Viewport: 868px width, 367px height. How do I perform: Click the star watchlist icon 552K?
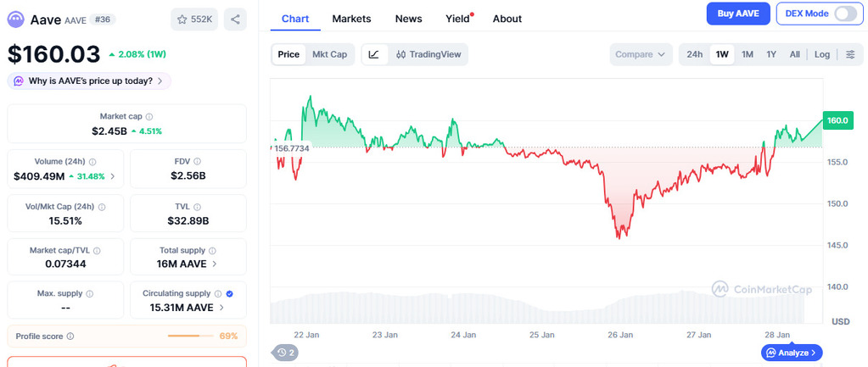194,19
